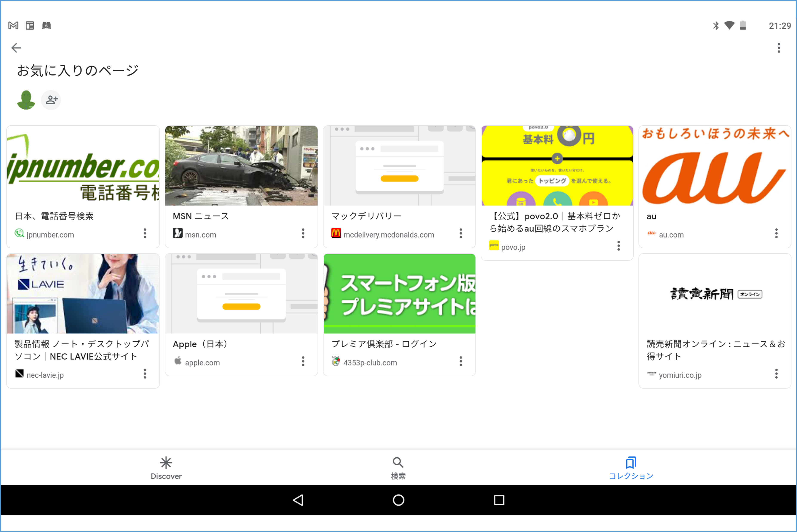Switch to the Discover tab
This screenshot has width=797, height=532.
(166, 468)
